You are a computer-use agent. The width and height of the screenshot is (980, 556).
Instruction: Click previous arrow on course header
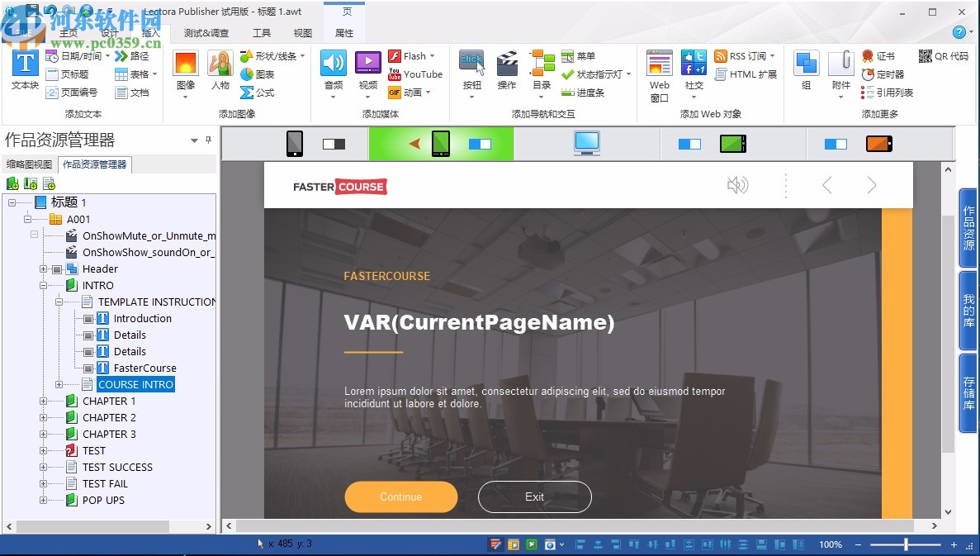coord(827,185)
